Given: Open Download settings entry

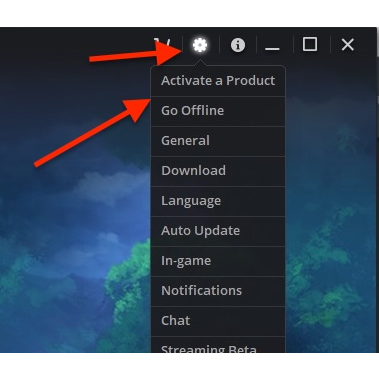Looking at the screenshot, I should 218,171.
